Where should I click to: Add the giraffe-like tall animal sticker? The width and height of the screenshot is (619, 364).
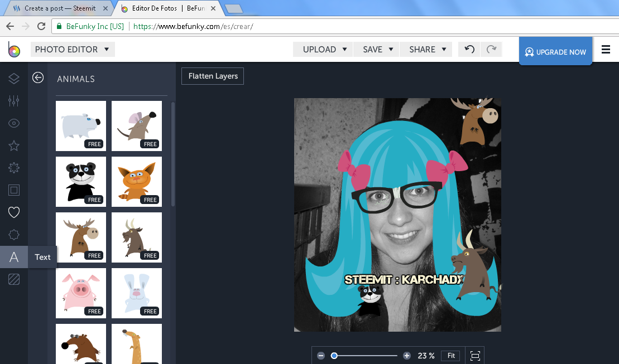(x=137, y=344)
